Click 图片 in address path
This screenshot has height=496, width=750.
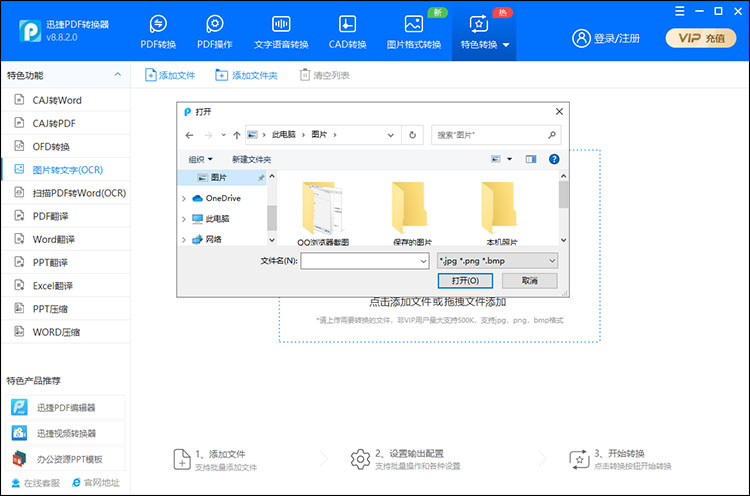[319, 135]
